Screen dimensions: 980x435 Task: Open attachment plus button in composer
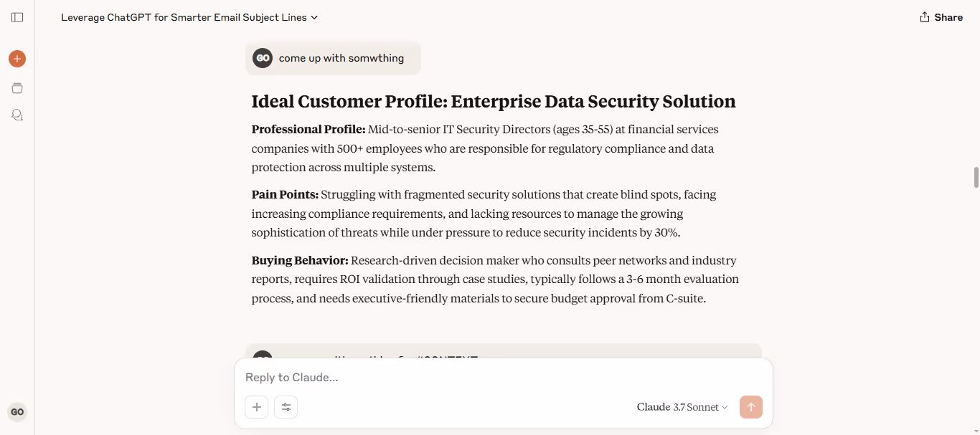pyautogui.click(x=256, y=407)
